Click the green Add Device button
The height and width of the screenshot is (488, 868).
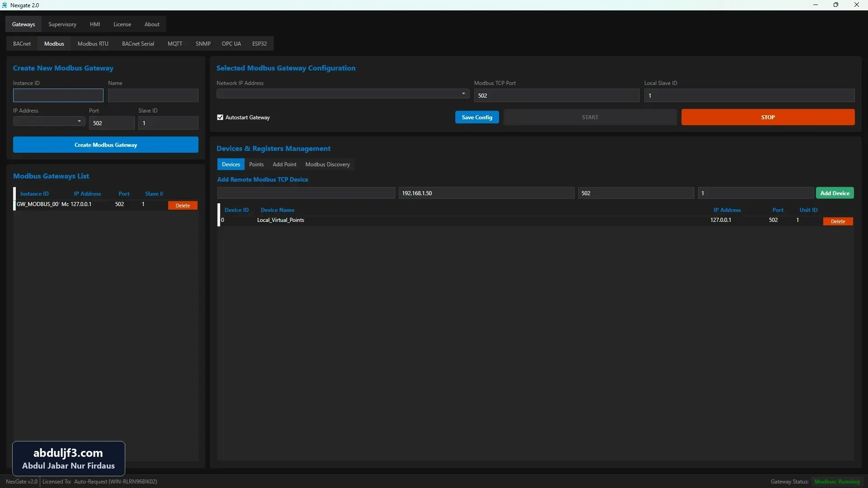tap(835, 193)
